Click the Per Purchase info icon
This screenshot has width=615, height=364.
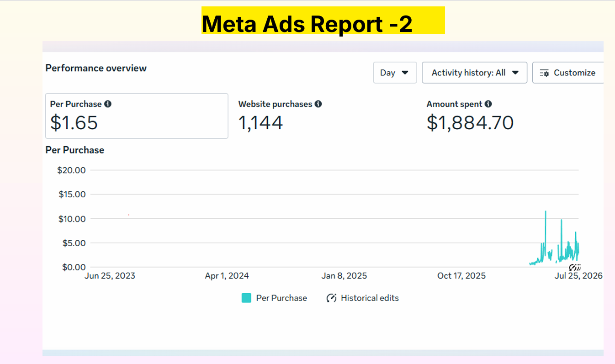click(x=108, y=104)
